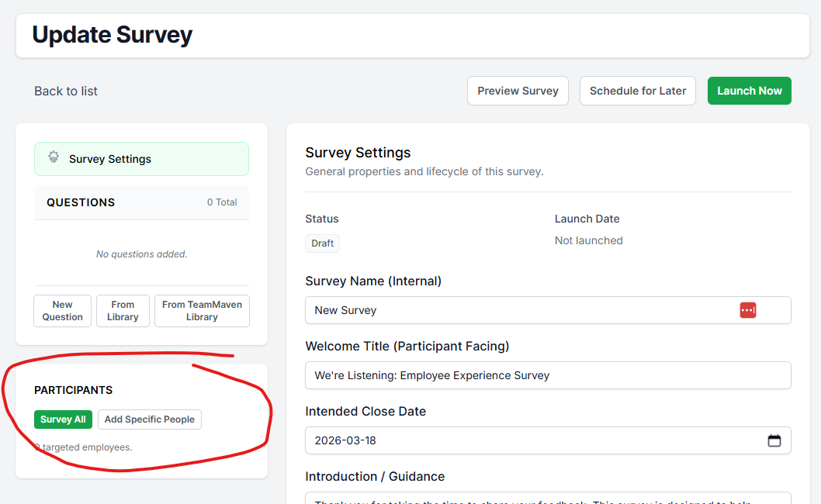Click Schedule for Later

(x=638, y=91)
